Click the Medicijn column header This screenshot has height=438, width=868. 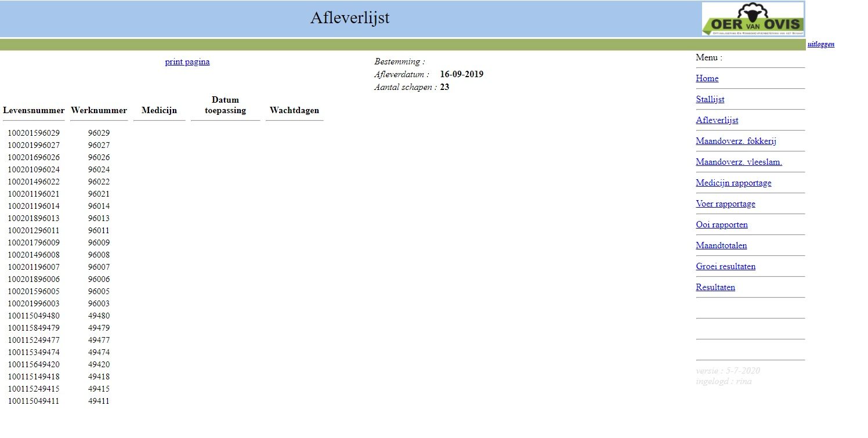[159, 110]
